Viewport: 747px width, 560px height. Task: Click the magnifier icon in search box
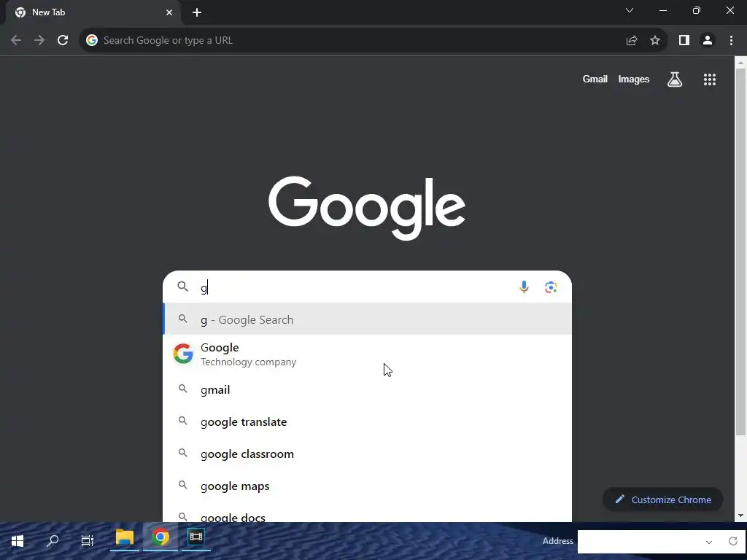point(183,286)
